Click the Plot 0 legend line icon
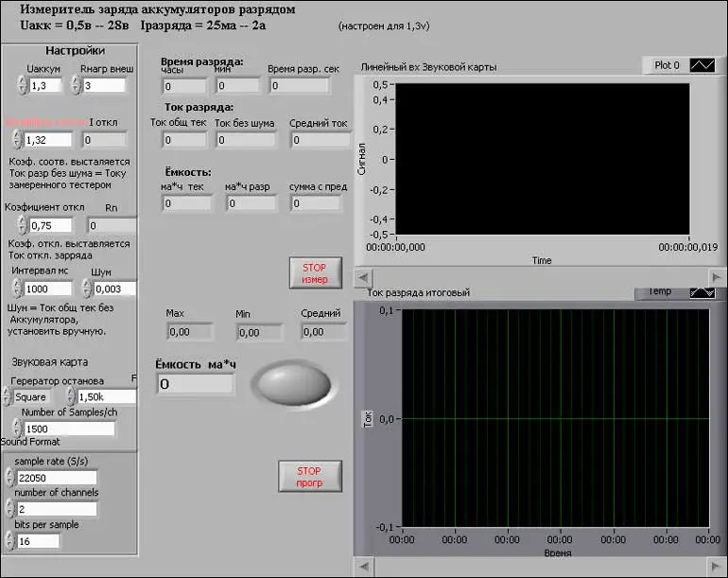 coord(702,65)
